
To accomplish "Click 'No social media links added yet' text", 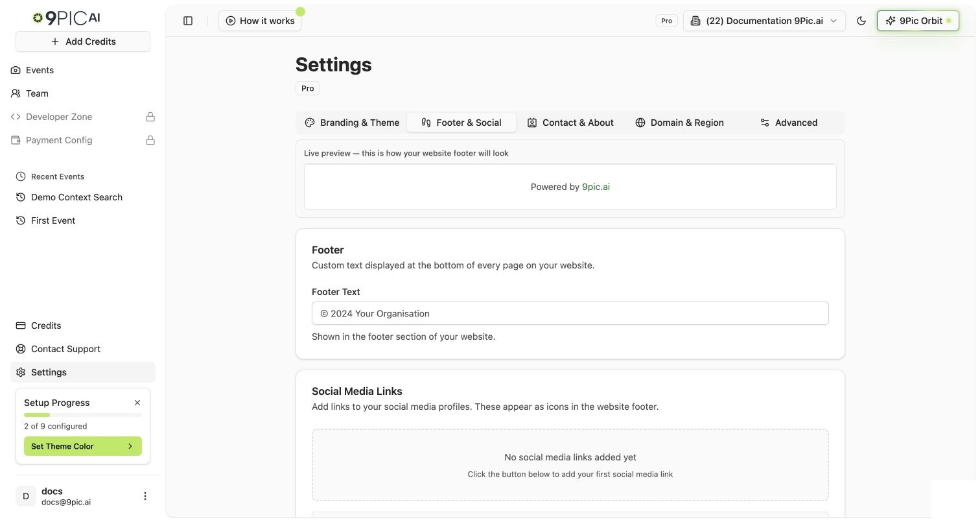I will [x=570, y=457].
